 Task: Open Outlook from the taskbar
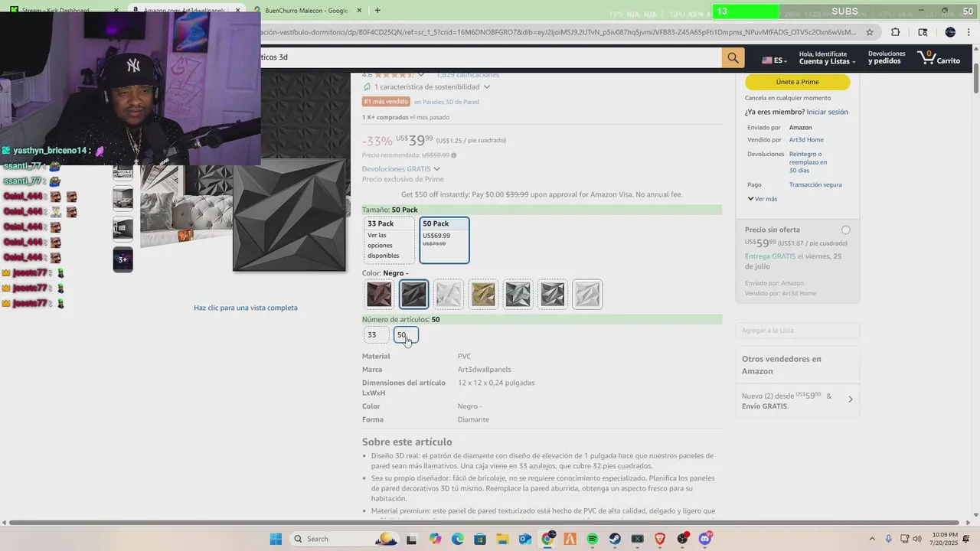point(525,539)
